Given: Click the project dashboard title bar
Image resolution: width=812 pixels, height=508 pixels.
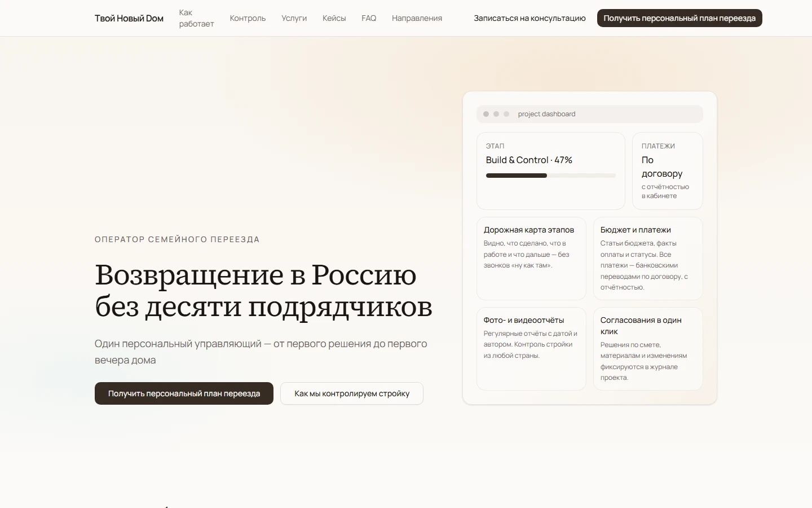Looking at the screenshot, I should [x=590, y=114].
